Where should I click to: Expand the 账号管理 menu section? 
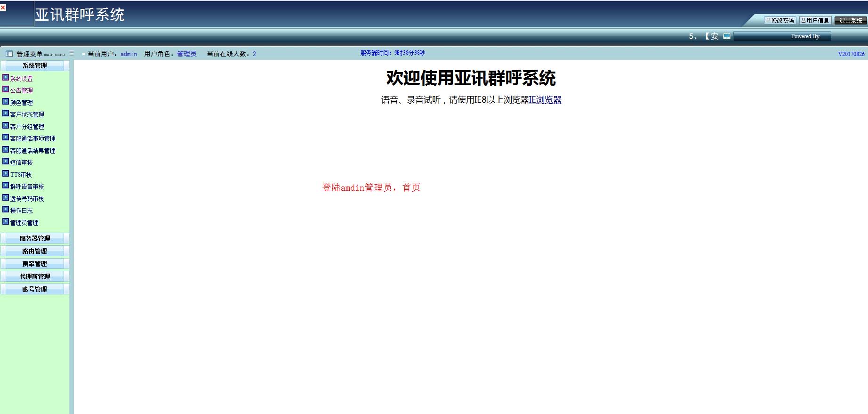tap(35, 289)
